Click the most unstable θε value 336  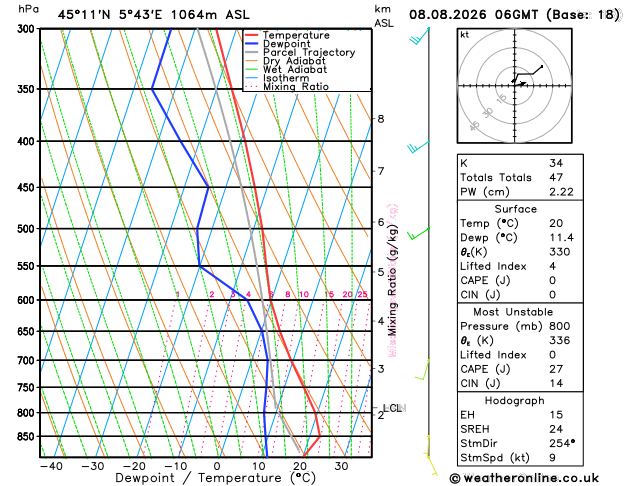click(560, 340)
